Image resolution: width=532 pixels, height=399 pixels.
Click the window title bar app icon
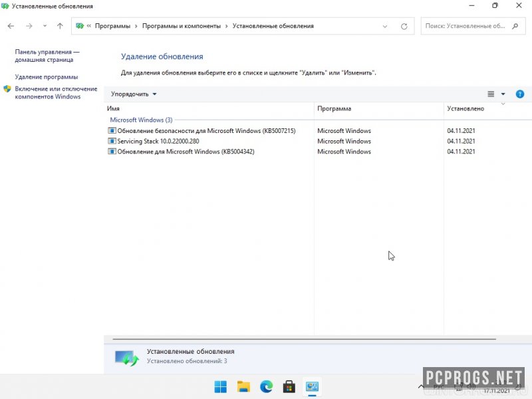(5, 6)
